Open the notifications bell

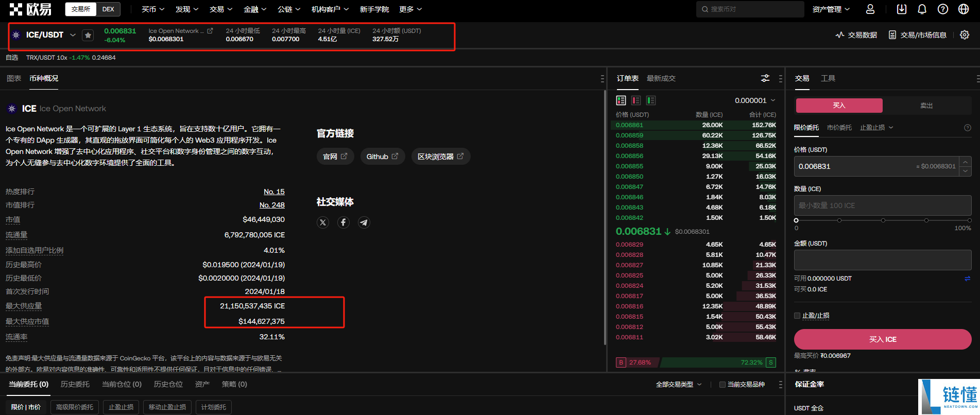click(922, 9)
